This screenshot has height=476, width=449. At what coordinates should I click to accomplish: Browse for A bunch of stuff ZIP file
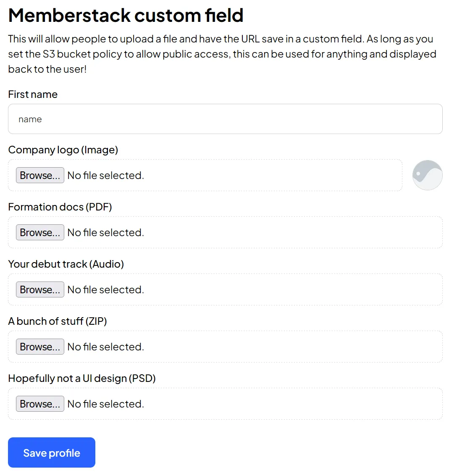39,347
